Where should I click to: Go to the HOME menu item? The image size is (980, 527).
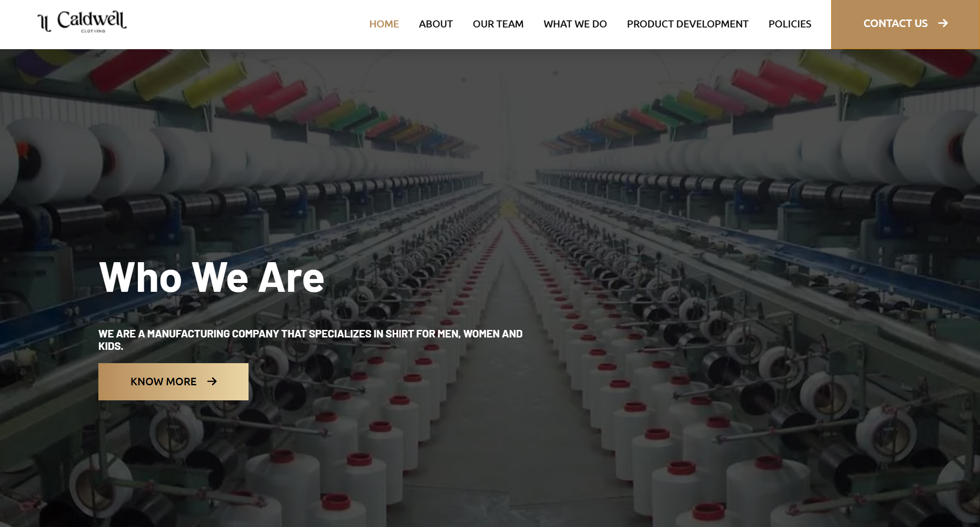point(384,24)
